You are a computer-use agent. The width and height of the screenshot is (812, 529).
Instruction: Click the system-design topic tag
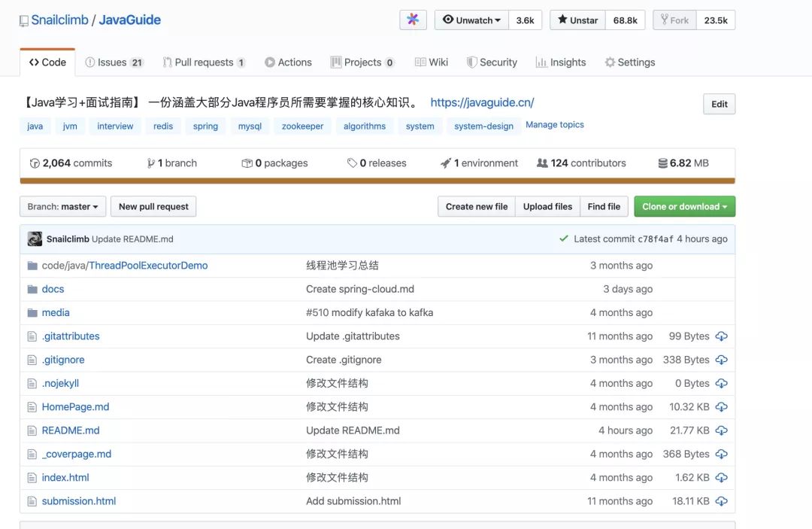point(483,126)
